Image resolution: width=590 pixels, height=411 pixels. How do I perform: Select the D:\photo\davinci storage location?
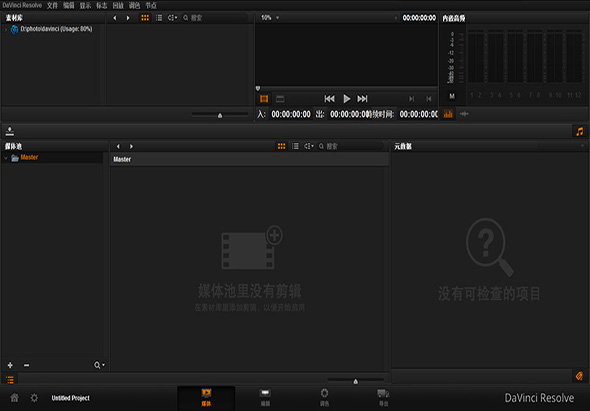[56, 29]
